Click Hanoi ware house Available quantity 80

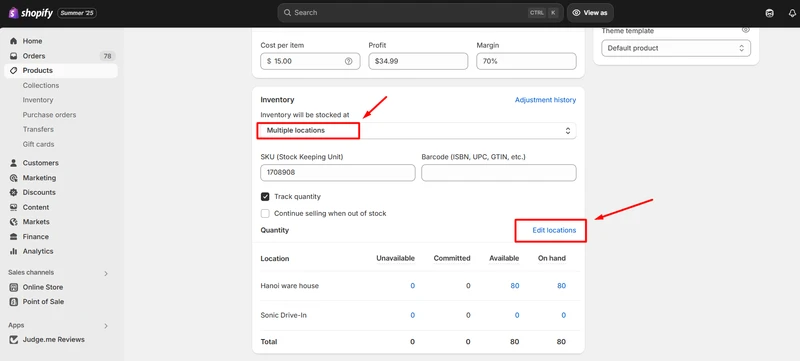pyautogui.click(x=515, y=286)
